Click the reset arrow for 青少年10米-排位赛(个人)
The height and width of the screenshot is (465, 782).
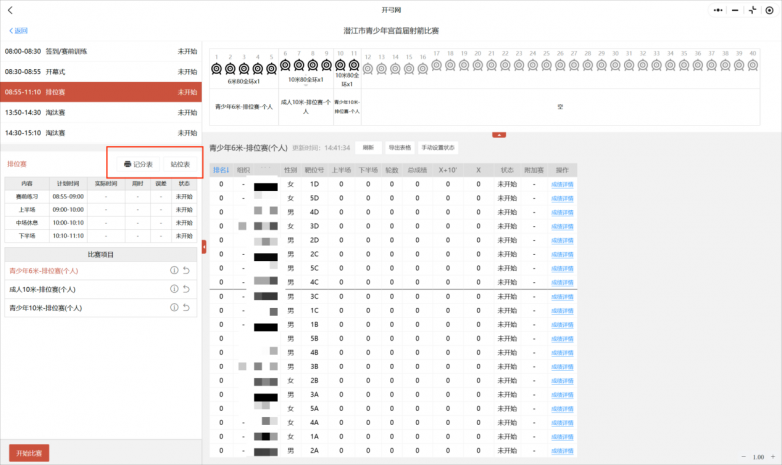point(186,307)
